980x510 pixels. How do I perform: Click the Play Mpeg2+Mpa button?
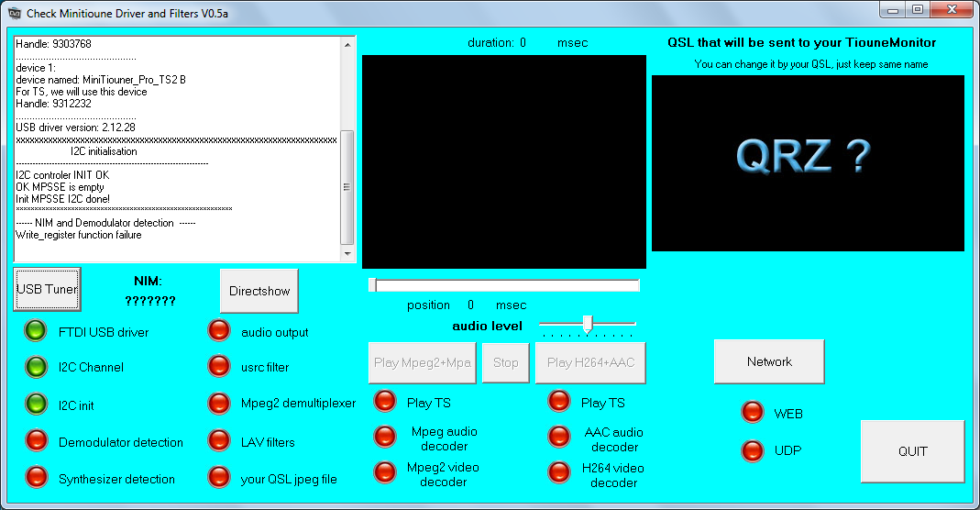(x=423, y=362)
